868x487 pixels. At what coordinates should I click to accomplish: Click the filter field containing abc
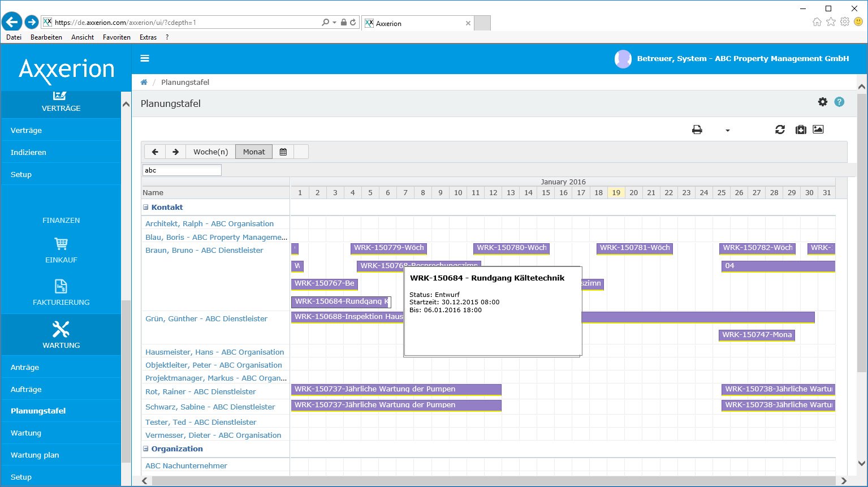tap(182, 170)
